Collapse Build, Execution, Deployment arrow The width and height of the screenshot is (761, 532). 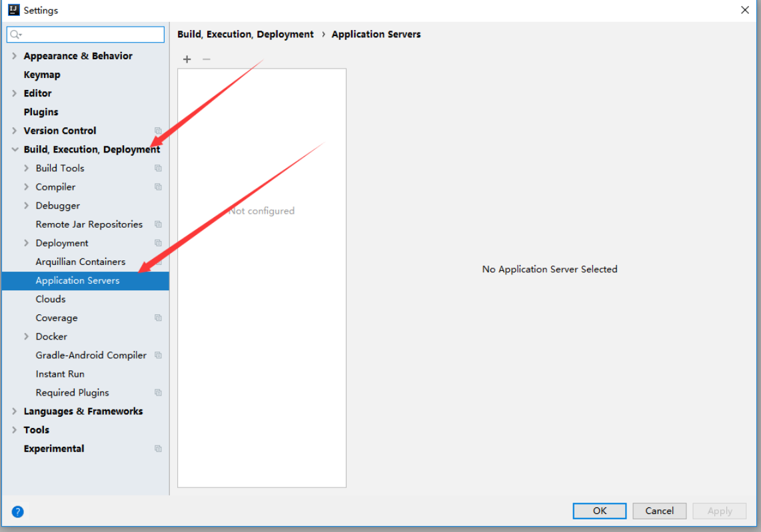pyautogui.click(x=15, y=149)
